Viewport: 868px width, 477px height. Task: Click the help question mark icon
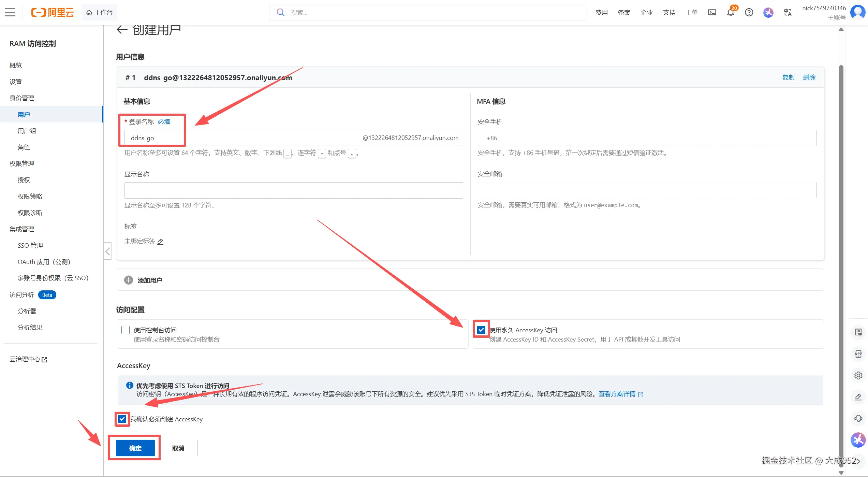749,13
